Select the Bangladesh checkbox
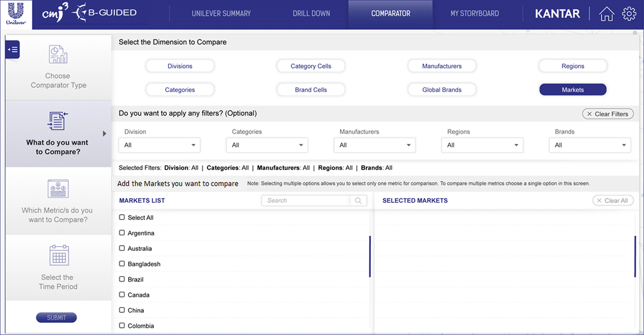This screenshot has height=335, width=644. point(122,264)
